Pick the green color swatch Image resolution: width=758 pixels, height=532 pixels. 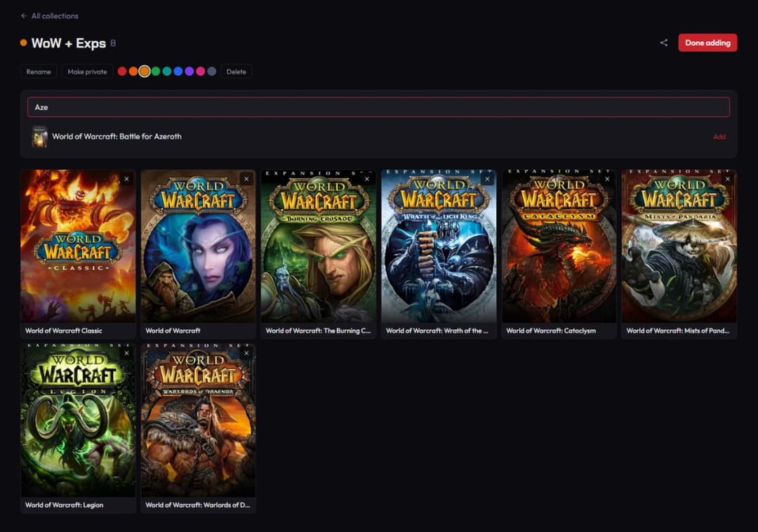pyautogui.click(x=156, y=72)
